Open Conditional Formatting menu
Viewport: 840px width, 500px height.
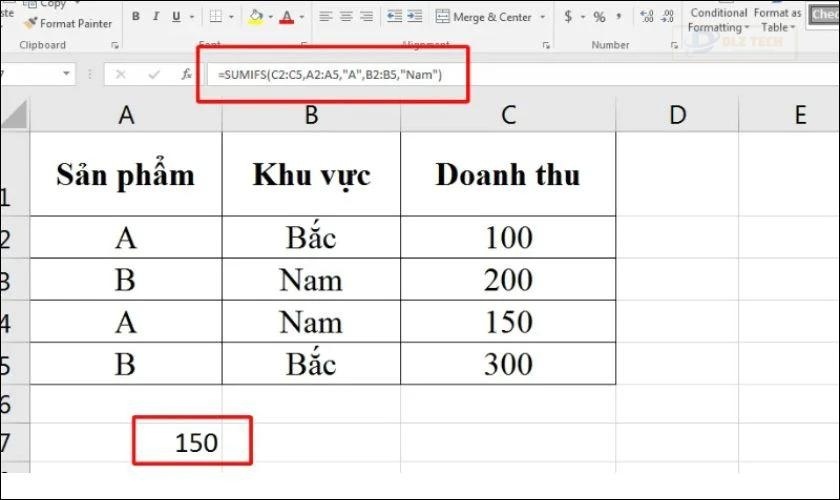tap(718, 20)
